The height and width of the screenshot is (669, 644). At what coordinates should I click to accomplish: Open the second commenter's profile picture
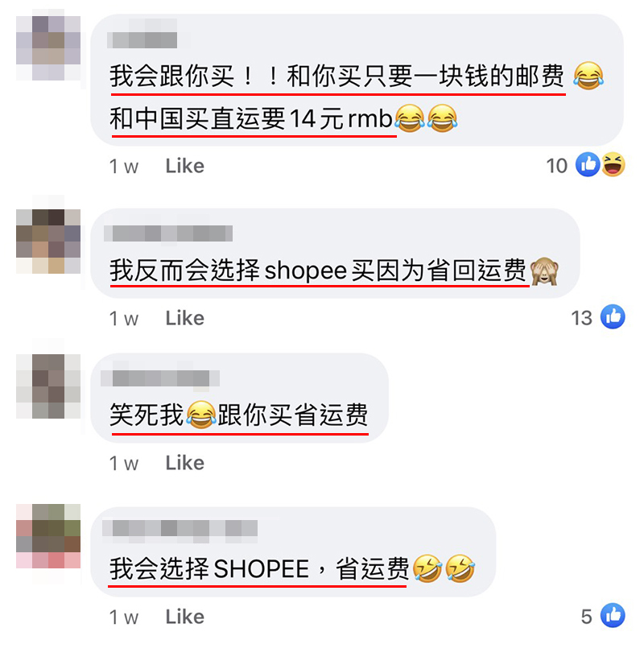pos(48,241)
